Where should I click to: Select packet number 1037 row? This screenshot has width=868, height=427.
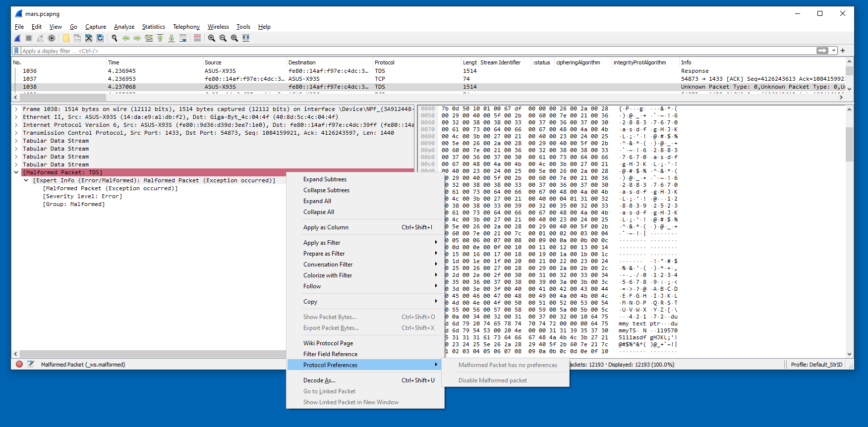click(429, 79)
